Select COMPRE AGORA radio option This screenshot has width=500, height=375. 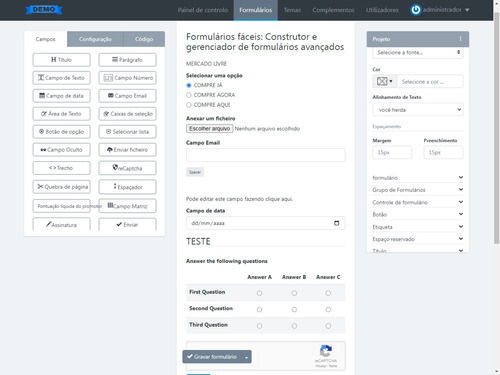pyautogui.click(x=189, y=95)
